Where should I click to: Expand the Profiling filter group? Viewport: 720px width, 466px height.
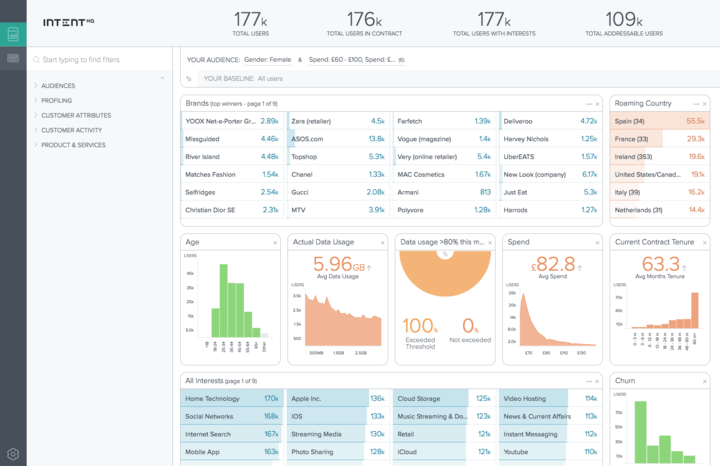pyautogui.click(x=56, y=101)
